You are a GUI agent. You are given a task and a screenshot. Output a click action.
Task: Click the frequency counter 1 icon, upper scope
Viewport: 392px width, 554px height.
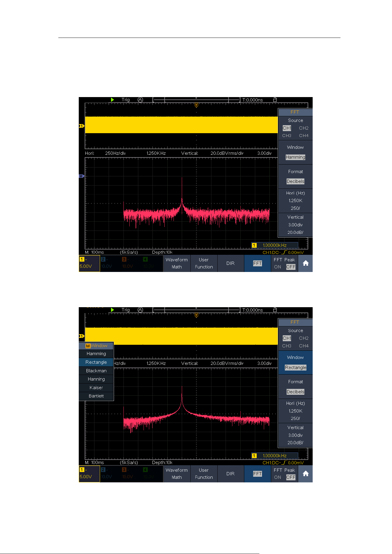[x=254, y=245]
